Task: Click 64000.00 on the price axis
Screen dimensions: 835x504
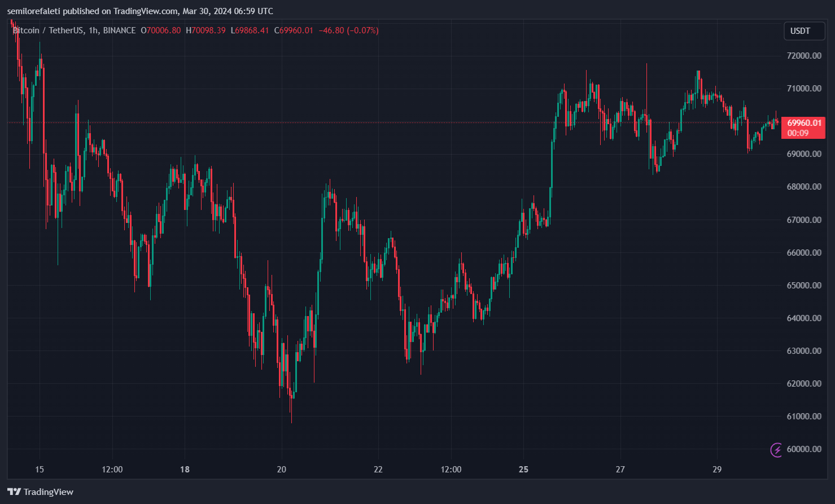Action: [x=804, y=318]
